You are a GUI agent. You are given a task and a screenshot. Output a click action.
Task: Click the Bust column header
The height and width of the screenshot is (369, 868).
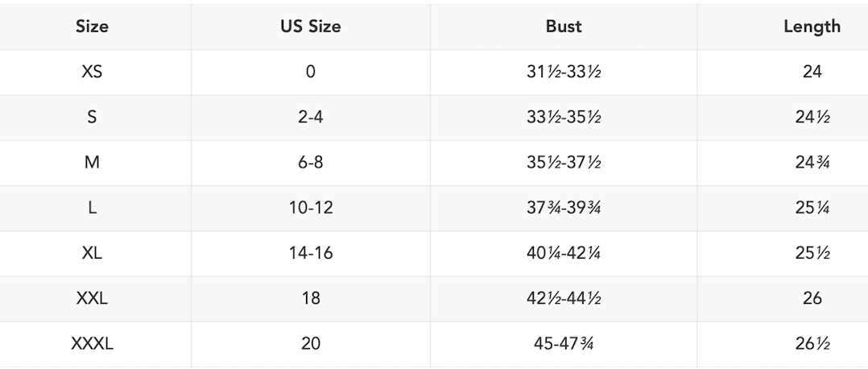coord(563,27)
